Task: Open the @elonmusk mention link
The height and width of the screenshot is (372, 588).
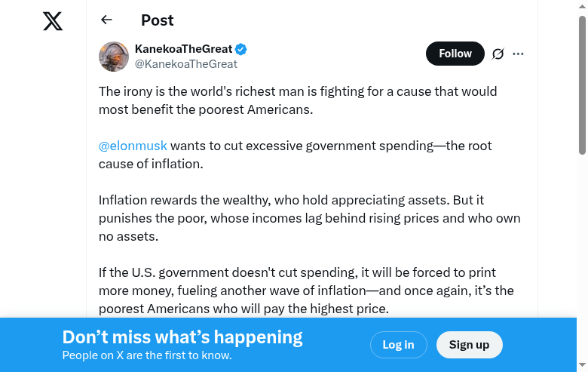Action: click(133, 146)
